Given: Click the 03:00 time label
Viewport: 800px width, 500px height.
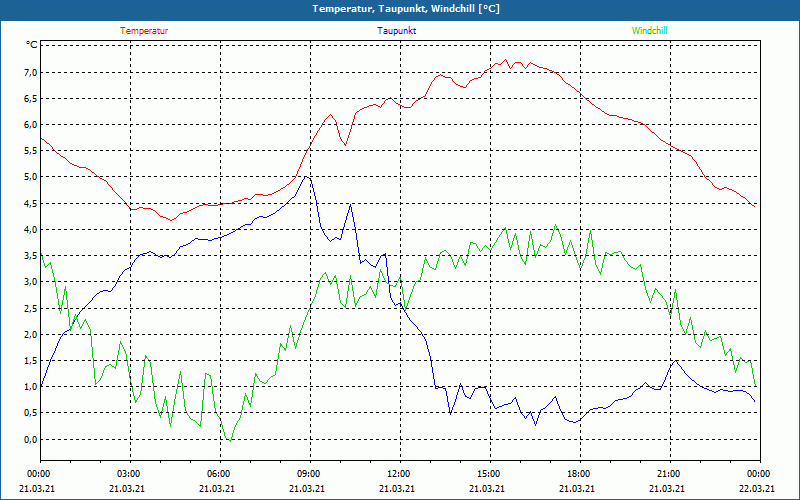Looking at the screenshot, I should tap(130, 474).
